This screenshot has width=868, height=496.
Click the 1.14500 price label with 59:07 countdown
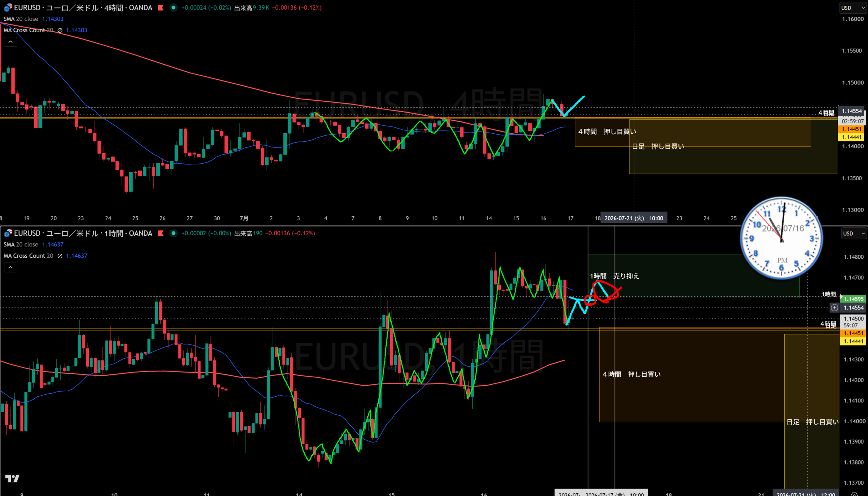tap(853, 322)
